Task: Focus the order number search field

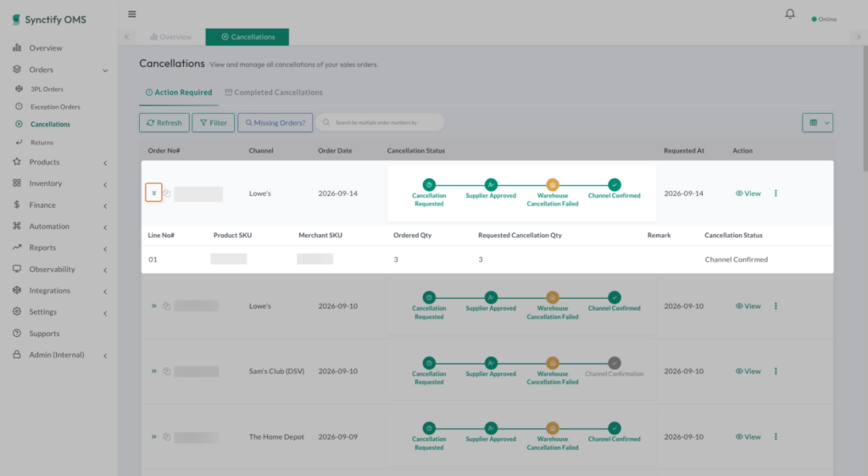Action: [381, 122]
